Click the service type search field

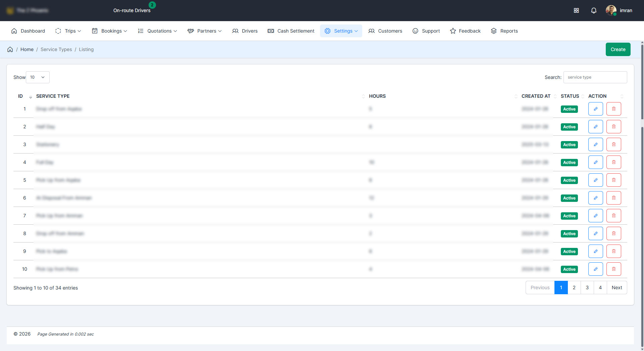point(595,77)
